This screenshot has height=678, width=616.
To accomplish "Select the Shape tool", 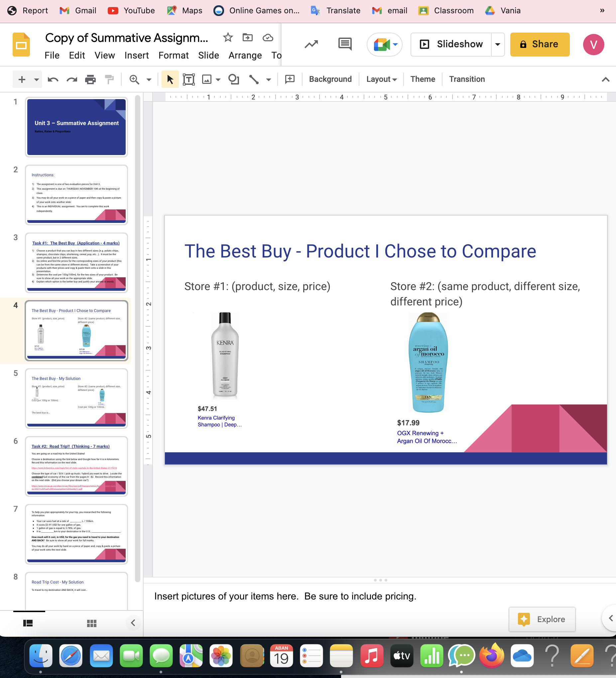I will point(234,80).
